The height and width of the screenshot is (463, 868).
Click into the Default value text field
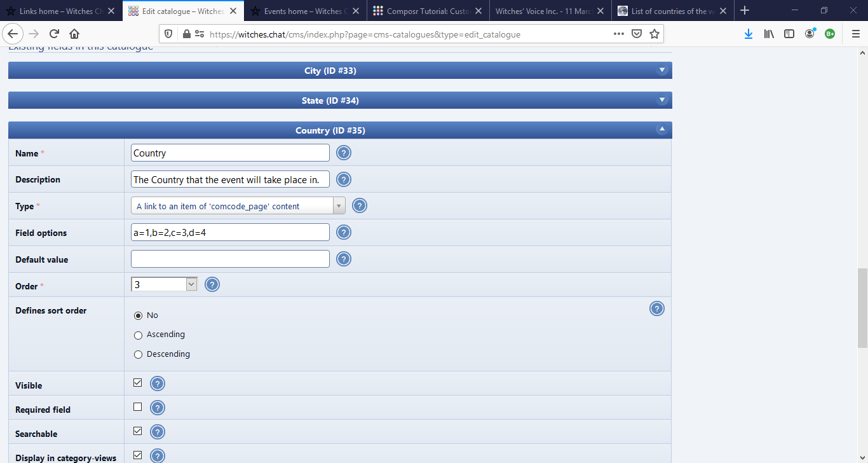point(230,259)
